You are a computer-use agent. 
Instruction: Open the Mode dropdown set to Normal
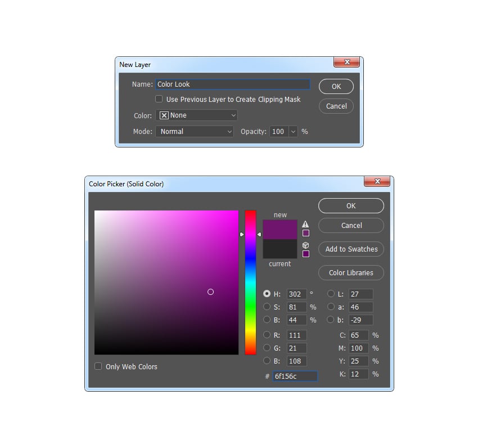coord(195,131)
